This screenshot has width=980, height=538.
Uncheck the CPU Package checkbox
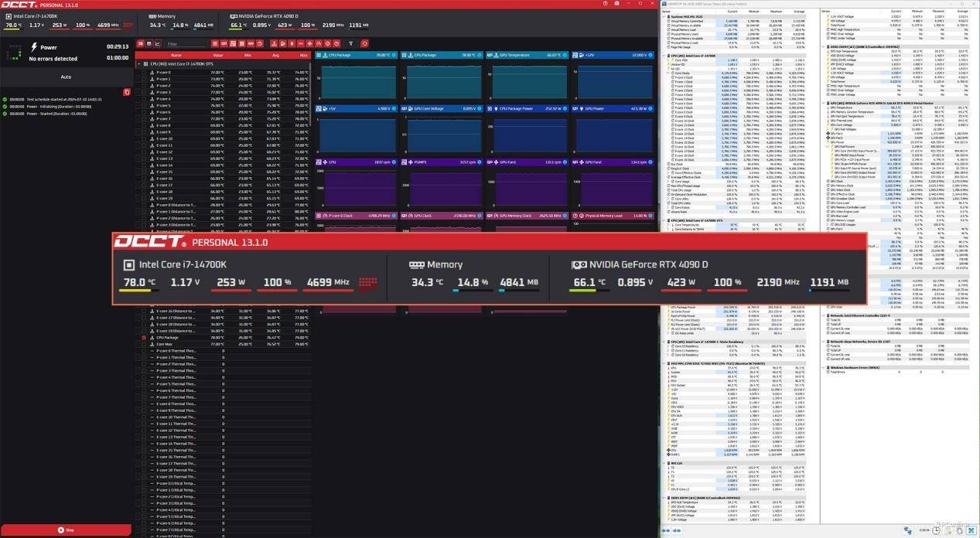pyautogui.click(x=144, y=338)
